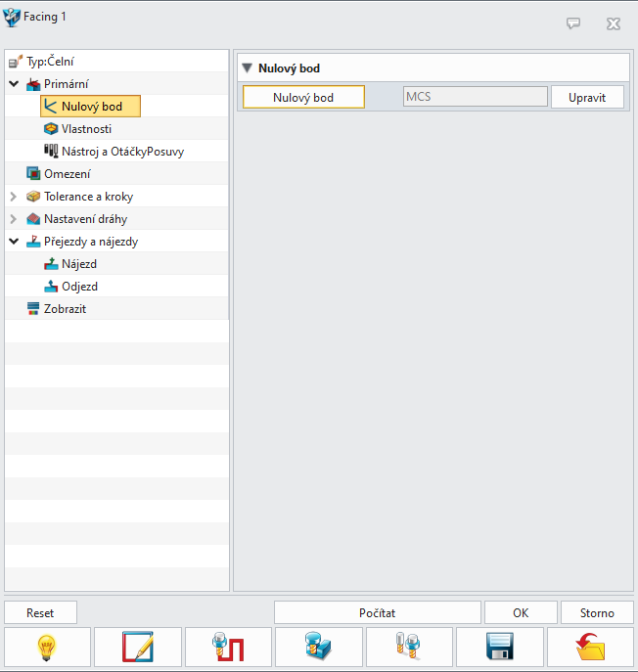Image resolution: width=638 pixels, height=672 pixels.
Task: Click the folder with red arrow icon
Action: click(590, 648)
